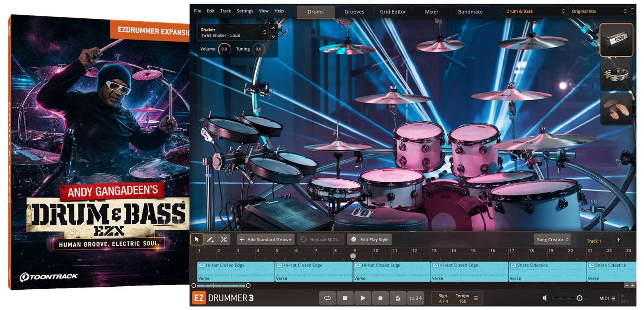Viewport: 644px width, 310px height.
Task: Switch to the Grid Editor tab
Action: click(393, 11)
